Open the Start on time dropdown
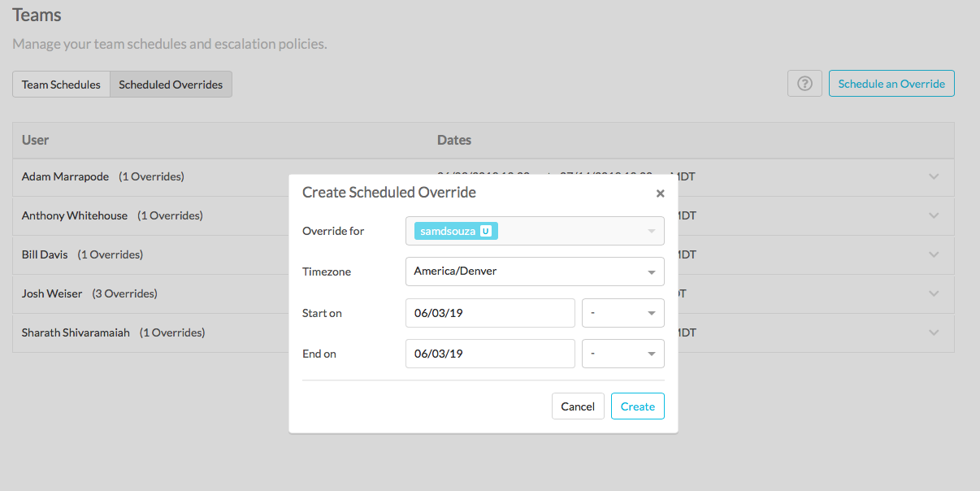Viewport: 980px width, 491px height. [x=623, y=313]
